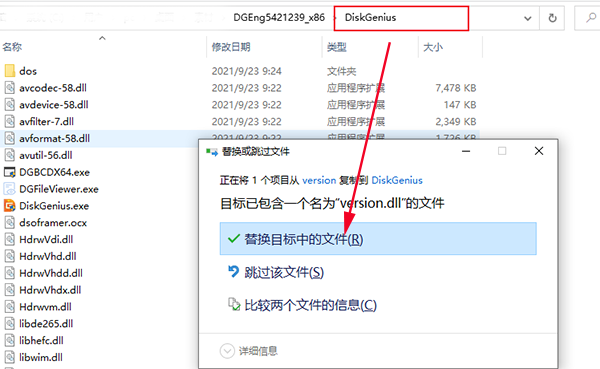Image resolution: width=600 pixels, height=369 pixels.
Task: Refresh the folder with the reload icon
Action: [552, 18]
